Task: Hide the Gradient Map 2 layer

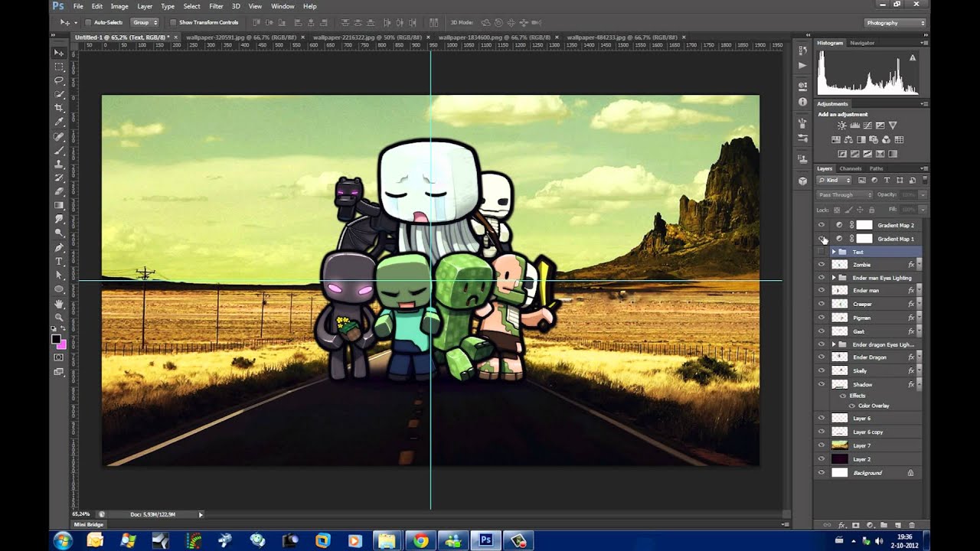Action: click(822, 225)
